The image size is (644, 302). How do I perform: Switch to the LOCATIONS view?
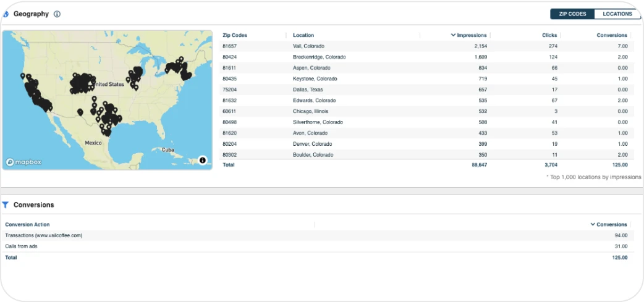coord(617,14)
